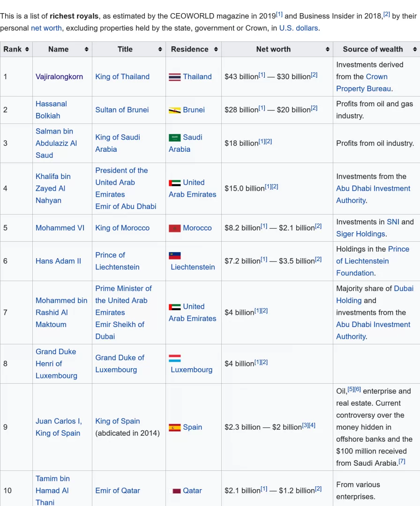Toggle sorting on the Rank column
Image resolution: width=420 pixels, height=506 pixels.
point(27,49)
